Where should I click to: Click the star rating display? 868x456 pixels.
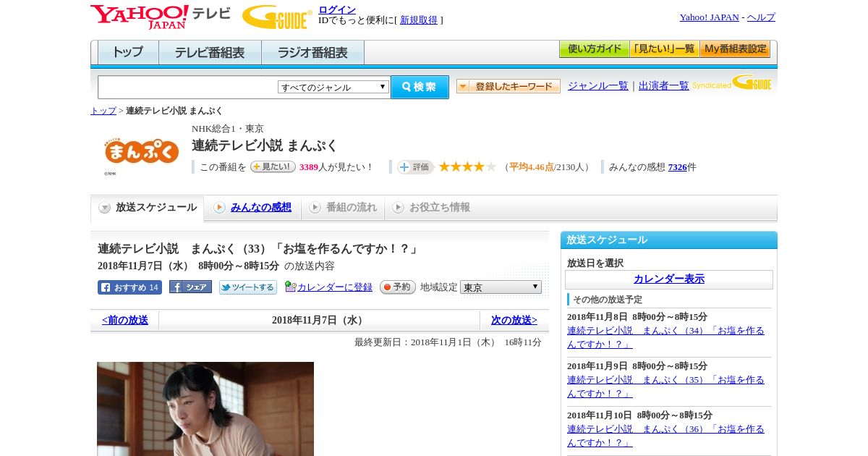click(x=467, y=166)
